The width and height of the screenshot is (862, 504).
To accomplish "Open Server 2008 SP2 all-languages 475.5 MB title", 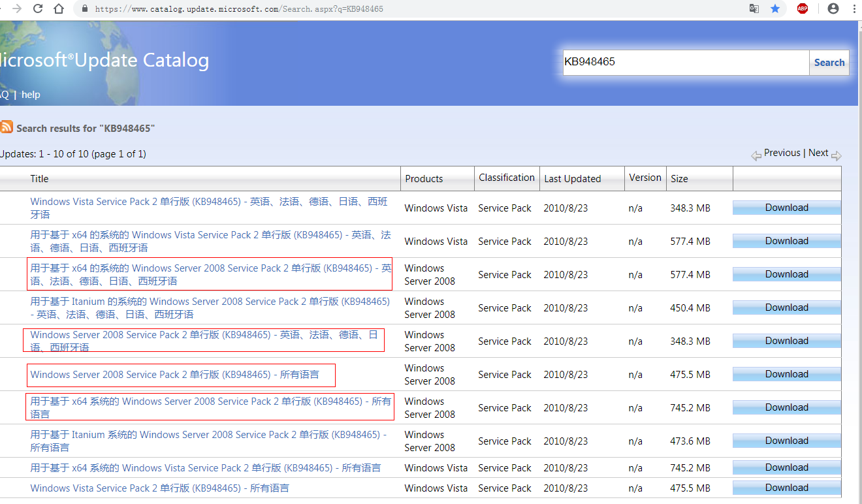I will tap(175, 374).
